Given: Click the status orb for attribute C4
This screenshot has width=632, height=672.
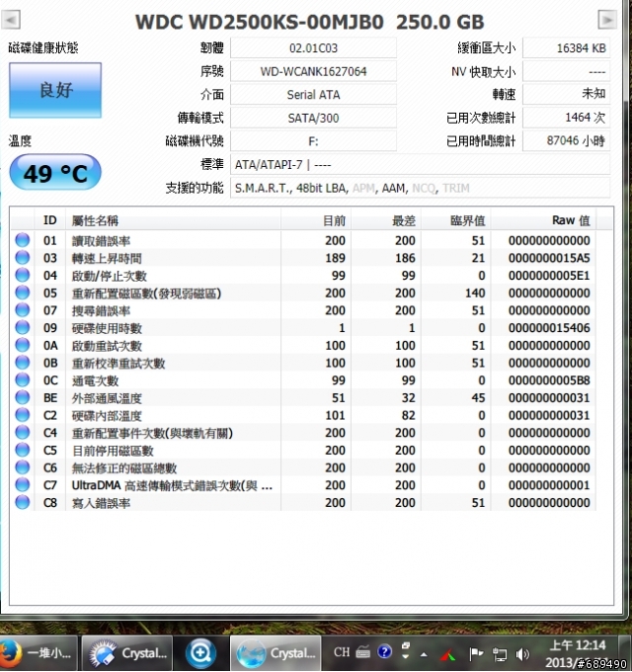Looking at the screenshot, I should tap(23, 433).
